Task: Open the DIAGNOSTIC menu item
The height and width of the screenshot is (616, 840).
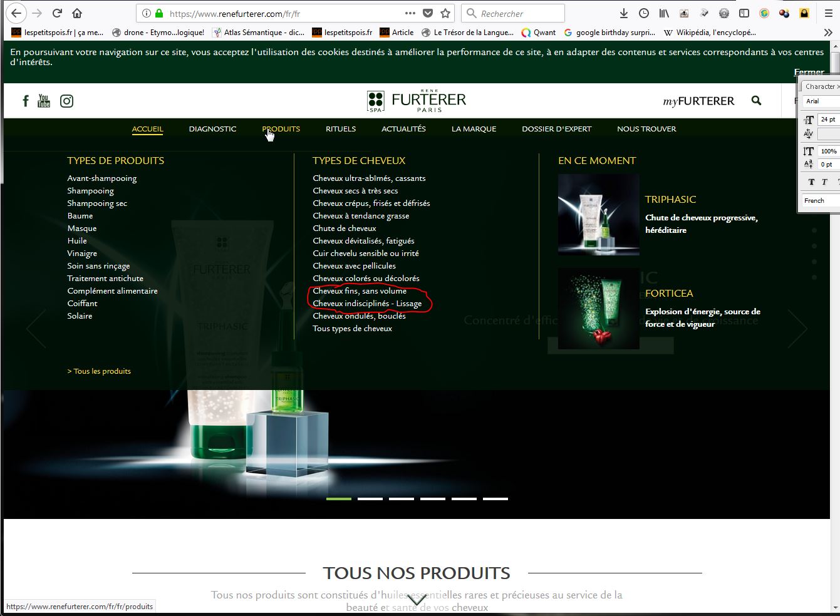Action: 212,129
